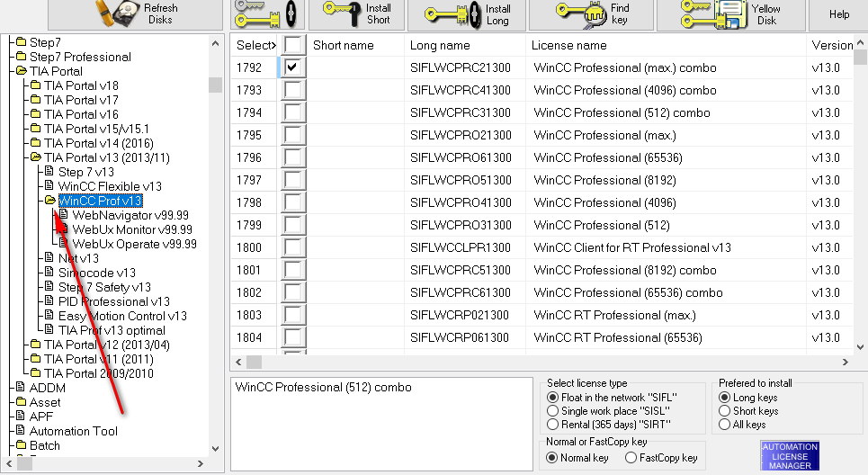Click table horizontal scroll right arrow
This screenshot has width=868, height=475.
click(x=846, y=362)
